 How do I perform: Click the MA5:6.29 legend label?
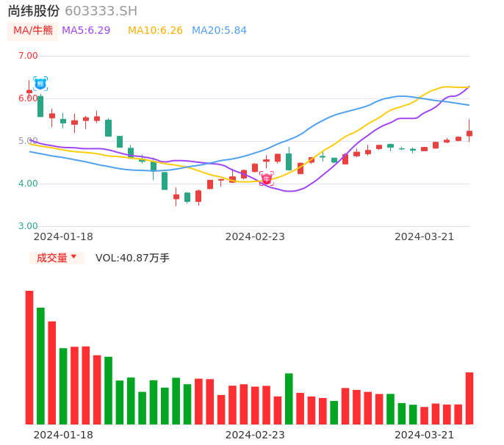(86, 31)
